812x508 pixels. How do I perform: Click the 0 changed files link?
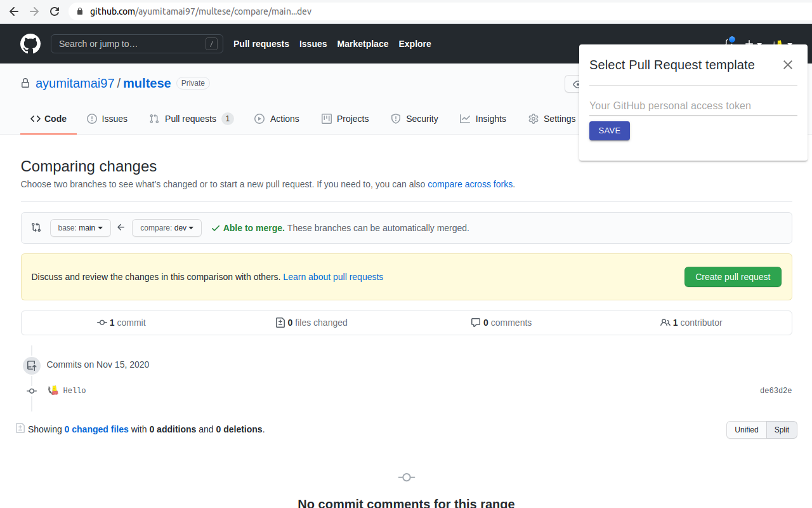pyautogui.click(x=96, y=429)
